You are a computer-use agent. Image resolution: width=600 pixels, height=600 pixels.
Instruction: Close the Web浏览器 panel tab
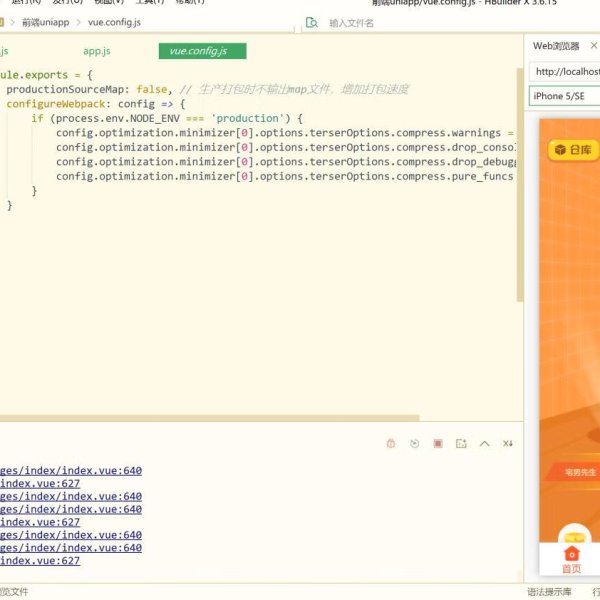[596, 46]
